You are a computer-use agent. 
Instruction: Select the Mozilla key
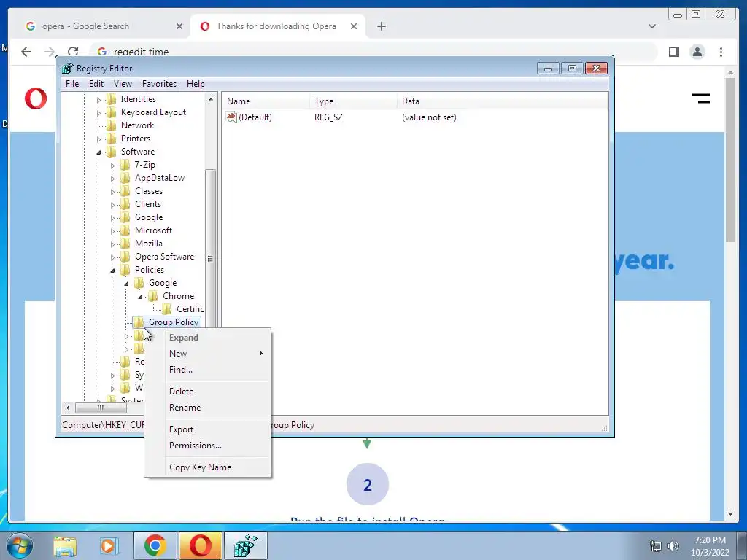[x=148, y=244]
